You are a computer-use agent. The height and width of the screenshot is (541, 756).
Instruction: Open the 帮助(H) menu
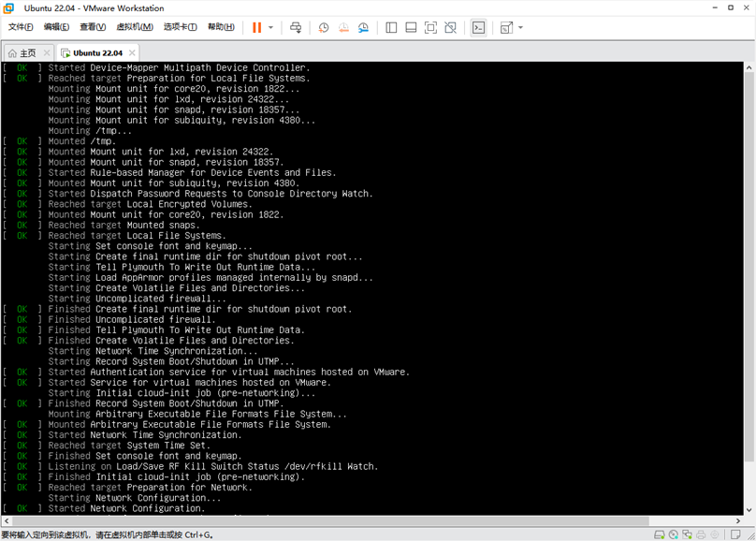click(221, 27)
